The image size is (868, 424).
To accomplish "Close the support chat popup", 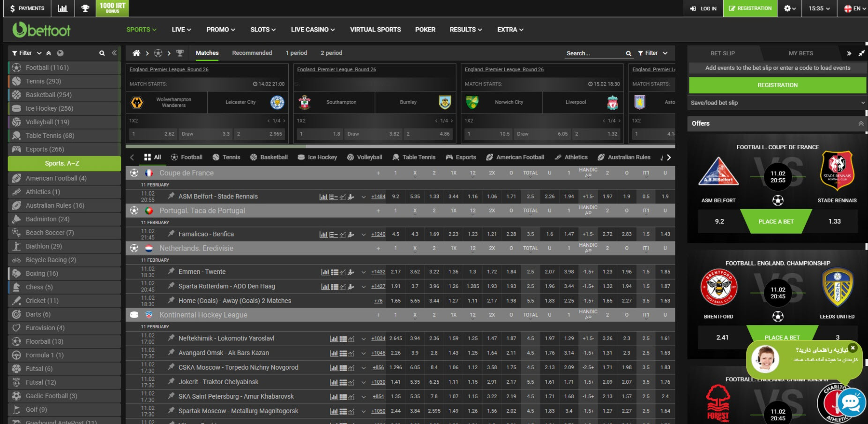I will coord(853,348).
